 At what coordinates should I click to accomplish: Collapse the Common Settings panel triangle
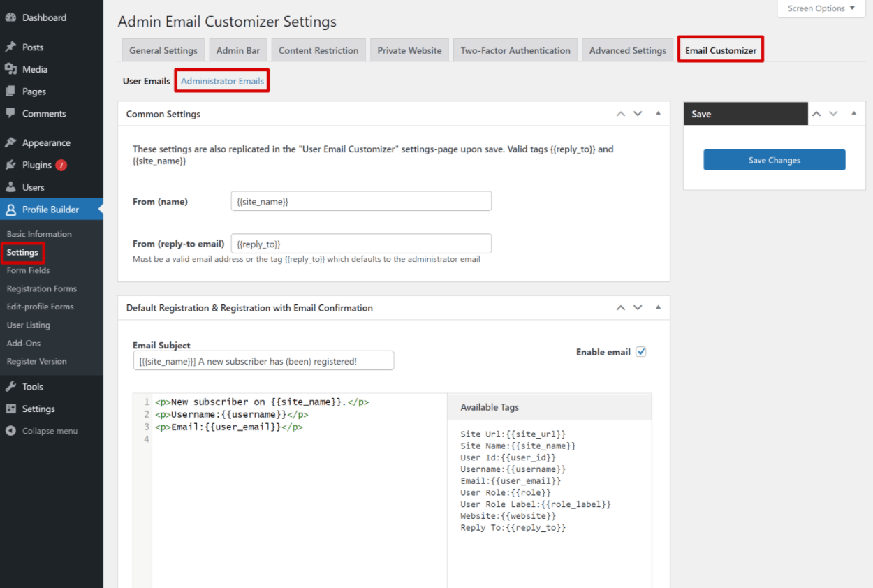click(658, 113)
